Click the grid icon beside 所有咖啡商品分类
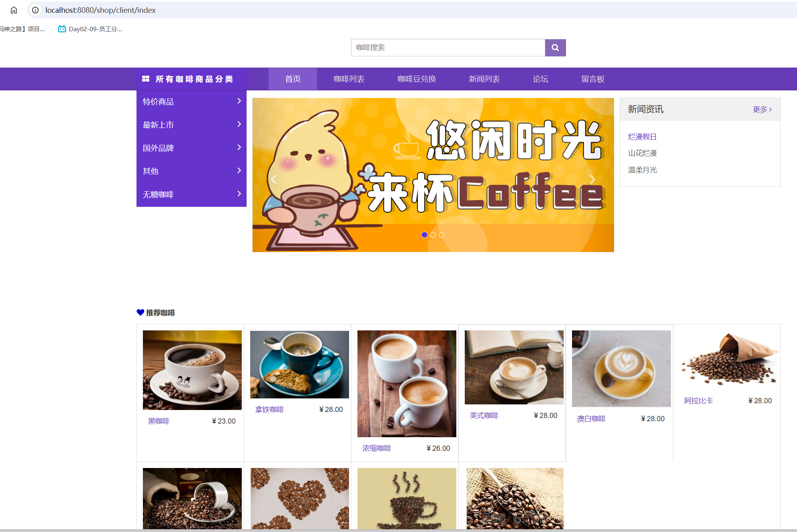The height and width of the screenshot is (532, 797). click(146, 79)
